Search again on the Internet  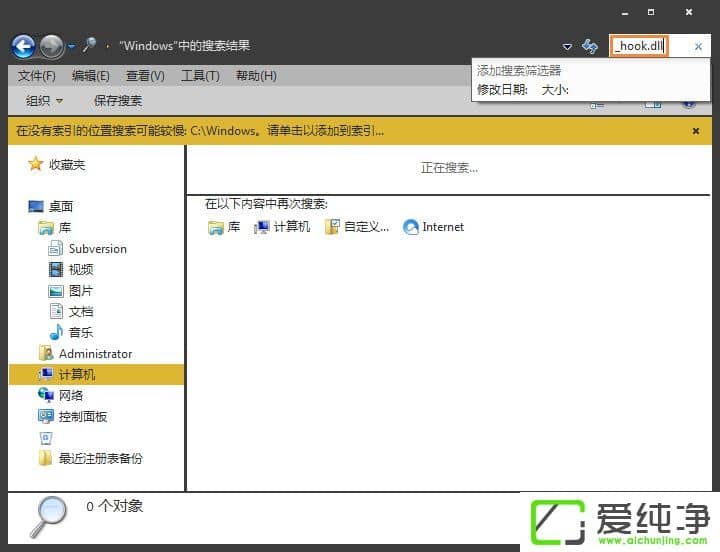[433, 227]
